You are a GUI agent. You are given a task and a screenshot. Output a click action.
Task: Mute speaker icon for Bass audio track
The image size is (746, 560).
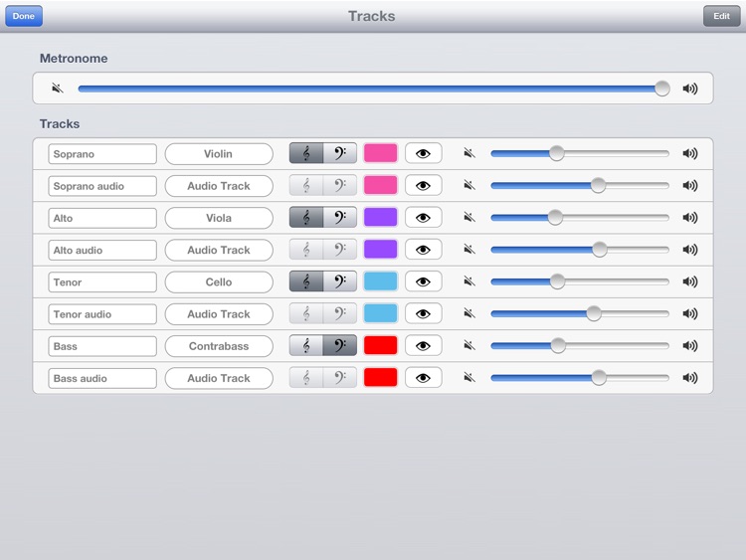pyautogui.click(x=469, y=378)
